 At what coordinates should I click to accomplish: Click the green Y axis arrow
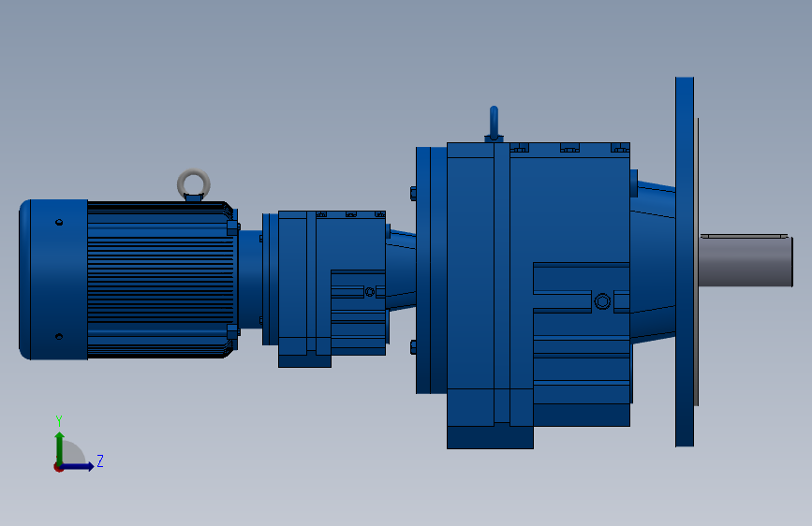(x=60, y=447)
